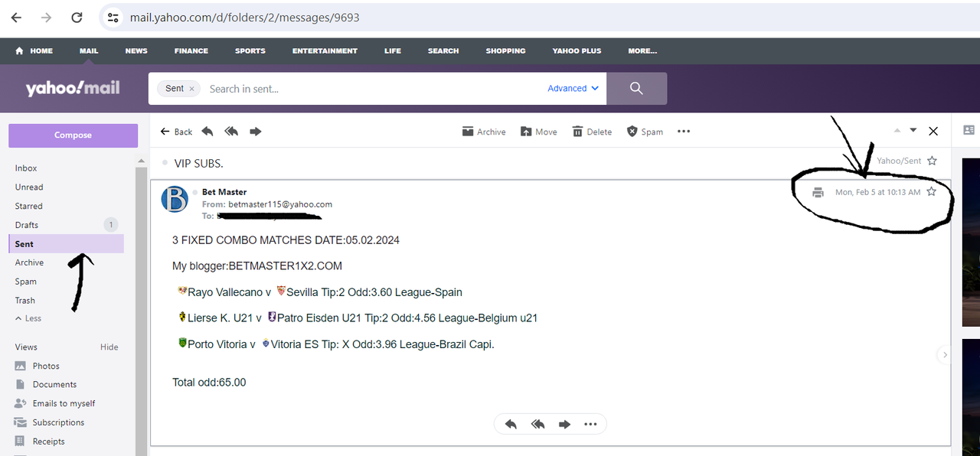The image size is (980, 456).
Task: Click Reply icon in top toolbar
Action: [207, 132]
